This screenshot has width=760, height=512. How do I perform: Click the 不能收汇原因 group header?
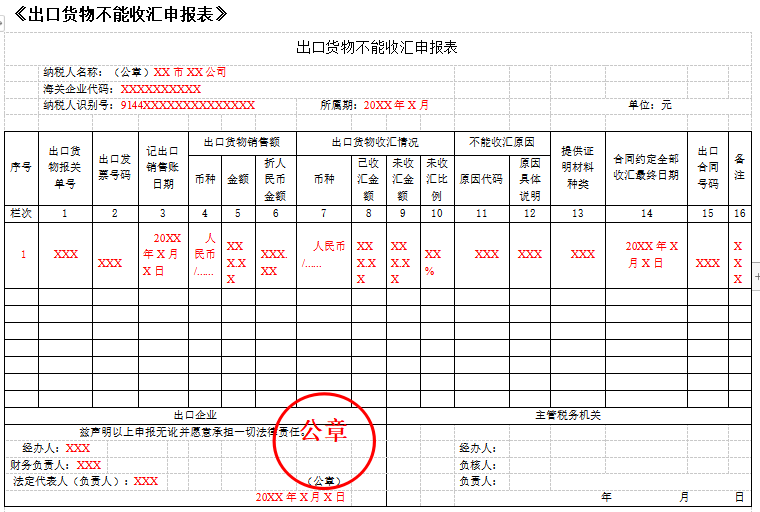[x=502, y=142]
